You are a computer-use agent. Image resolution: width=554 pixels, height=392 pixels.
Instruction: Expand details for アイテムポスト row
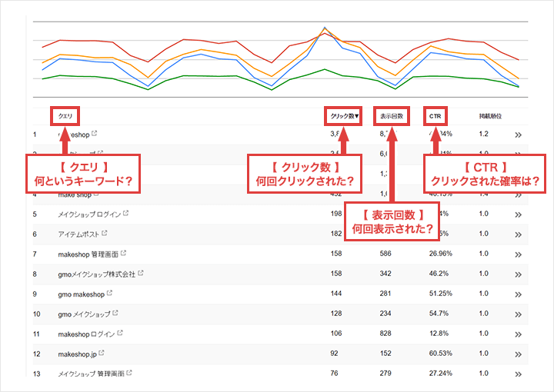pos(519,234)
